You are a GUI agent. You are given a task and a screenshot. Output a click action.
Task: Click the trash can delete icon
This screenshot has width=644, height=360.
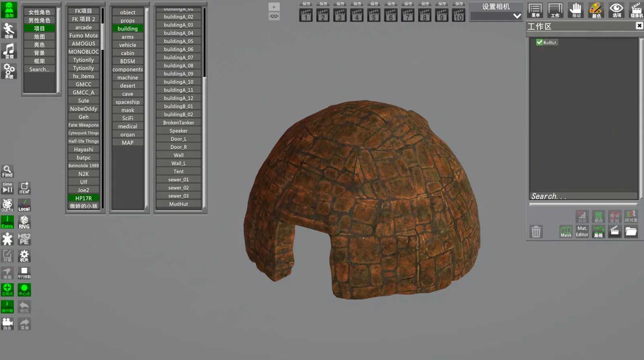(x=536, y=231)
